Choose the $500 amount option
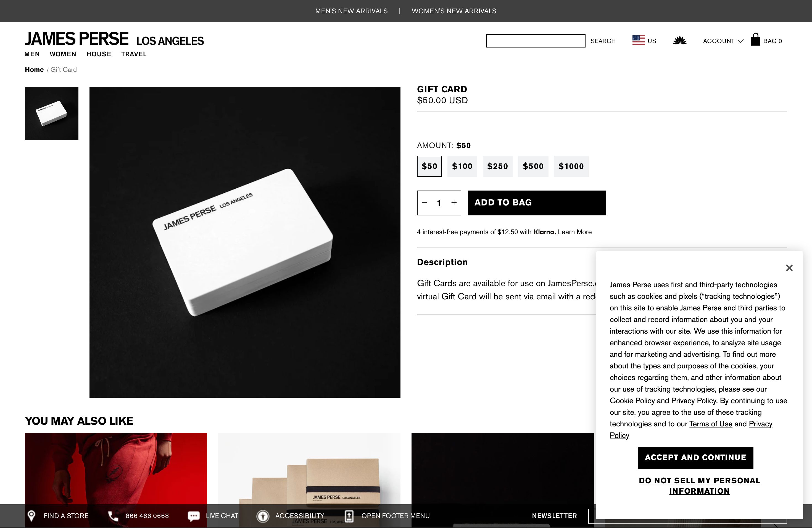Viewport: 812px width, 528px height. [533, 166]
